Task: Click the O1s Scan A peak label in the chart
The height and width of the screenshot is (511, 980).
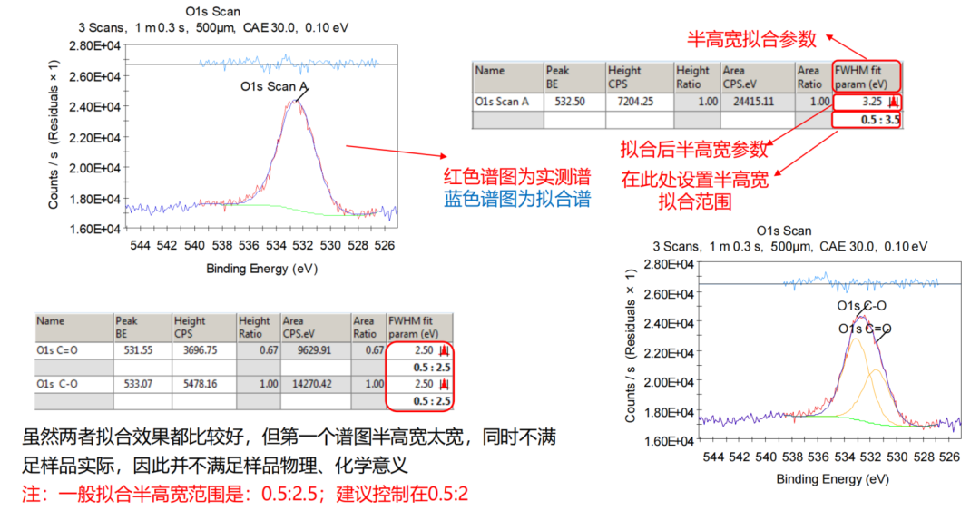Action: 274,86
